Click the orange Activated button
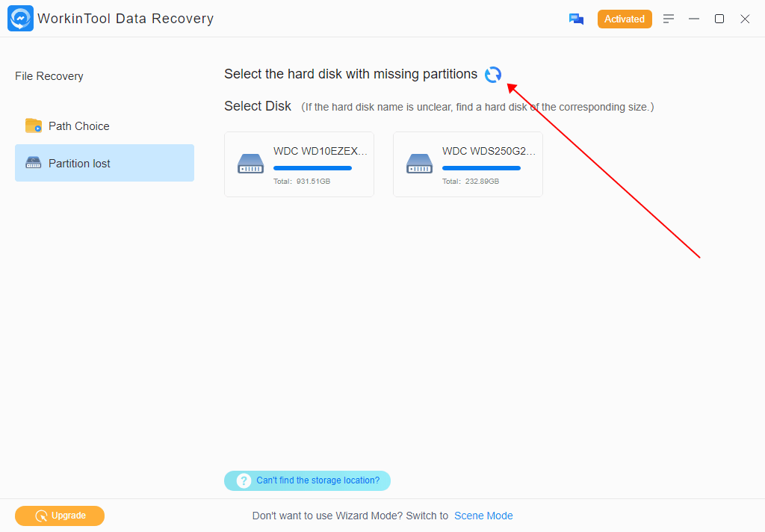765x532 pixels. point(624,19)
